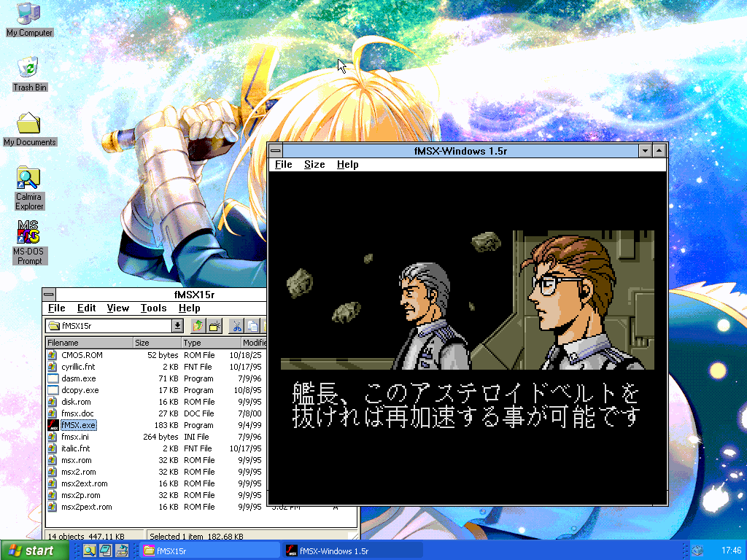Open the fMSX15r window control menu box
This screenshot has width=747, height=560.
coord(49,295)
